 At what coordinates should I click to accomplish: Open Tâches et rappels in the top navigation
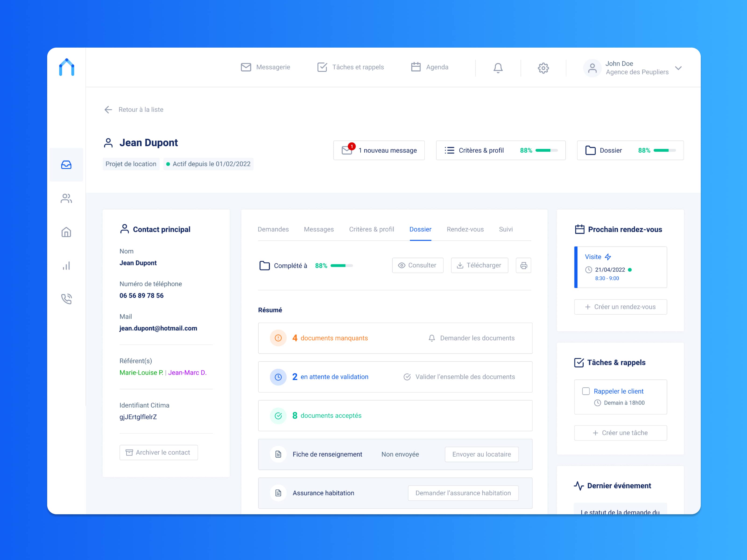click(351, 67)
